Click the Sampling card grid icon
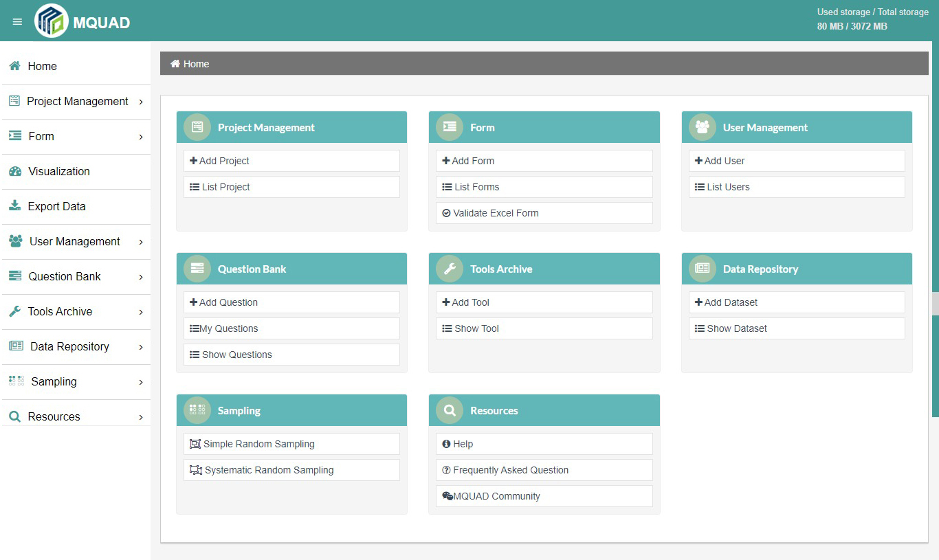The width and height of the screenshot is (939, 560). click(197, 410)
